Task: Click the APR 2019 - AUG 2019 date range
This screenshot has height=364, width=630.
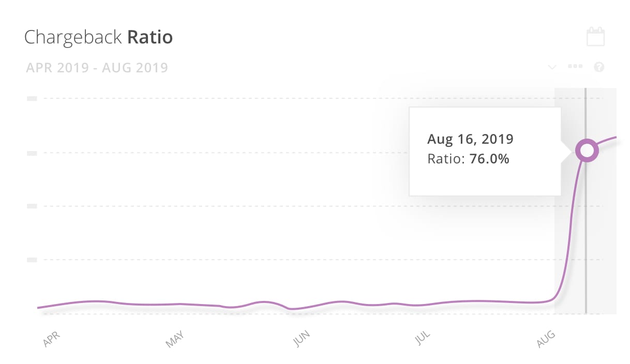Action: point(97,67)
